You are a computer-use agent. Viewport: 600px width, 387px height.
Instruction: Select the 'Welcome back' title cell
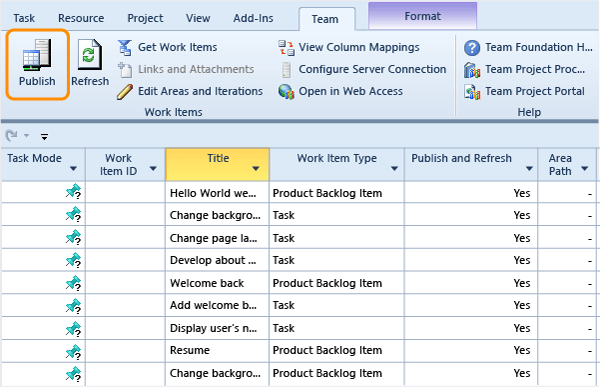point(217,283)
